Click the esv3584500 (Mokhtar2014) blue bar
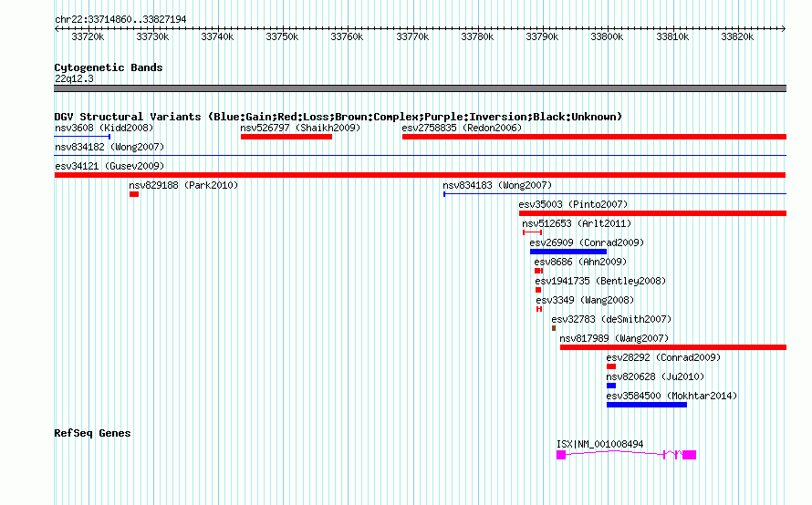Image resolution: width=812 pixels, height=505 pixels. click(647, 405)
